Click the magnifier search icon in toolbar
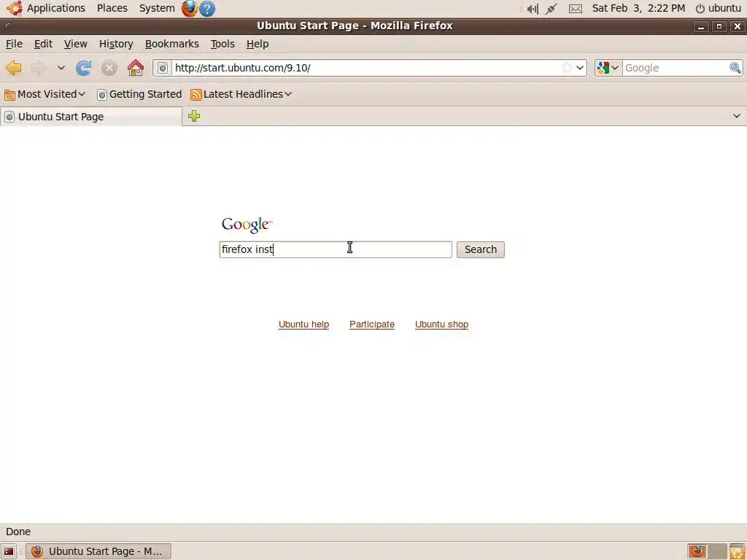The height and width of the screenshot is (560, 747). point(735,68)
